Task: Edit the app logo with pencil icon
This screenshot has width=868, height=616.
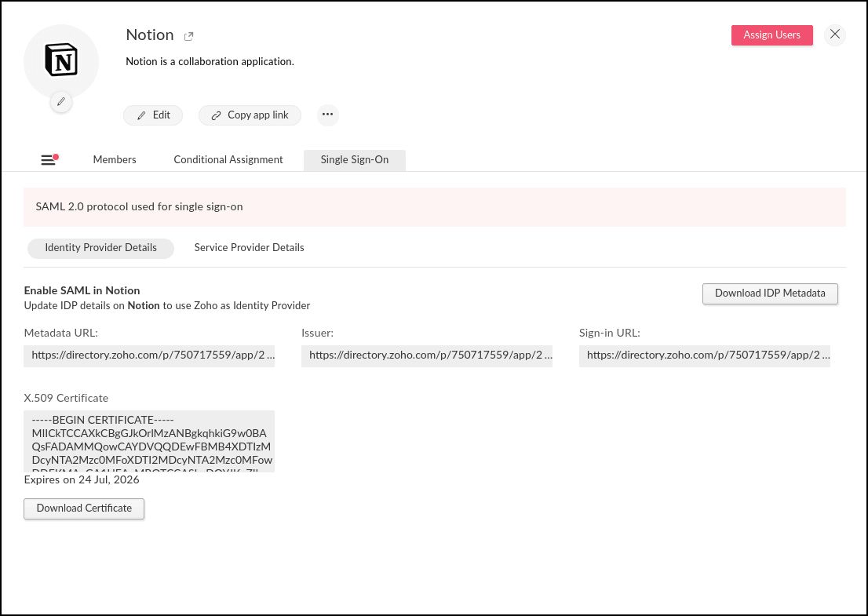Action: pos(61,102)
